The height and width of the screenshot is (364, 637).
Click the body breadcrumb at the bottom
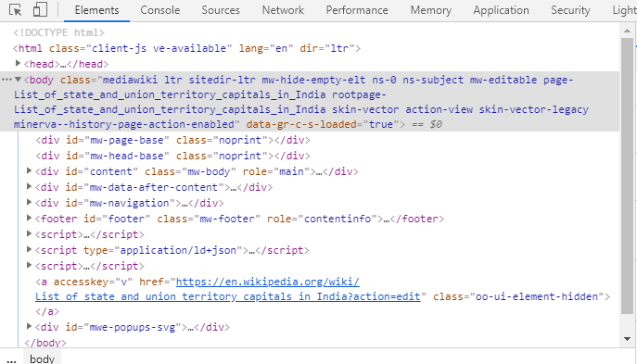coord(42,358)
